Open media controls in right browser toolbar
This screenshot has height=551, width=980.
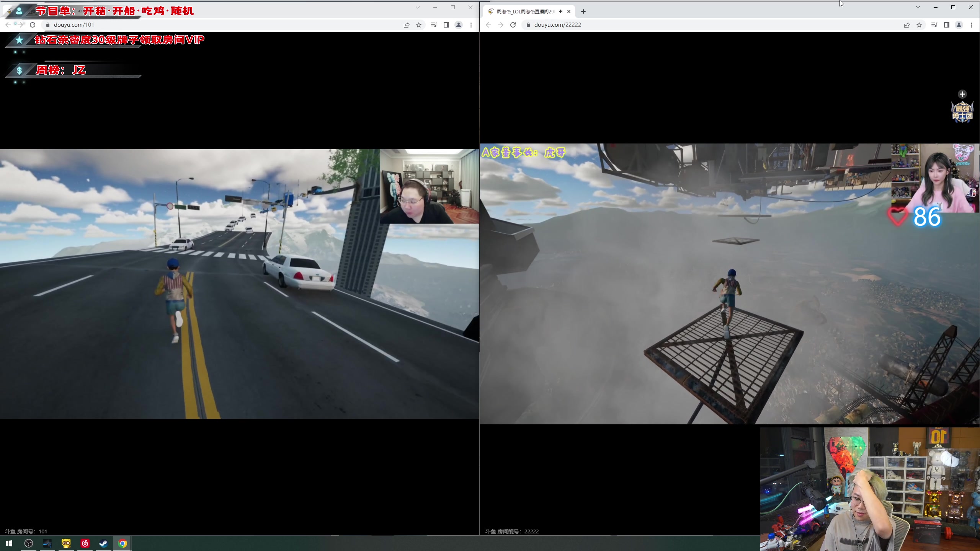point(934,25)
